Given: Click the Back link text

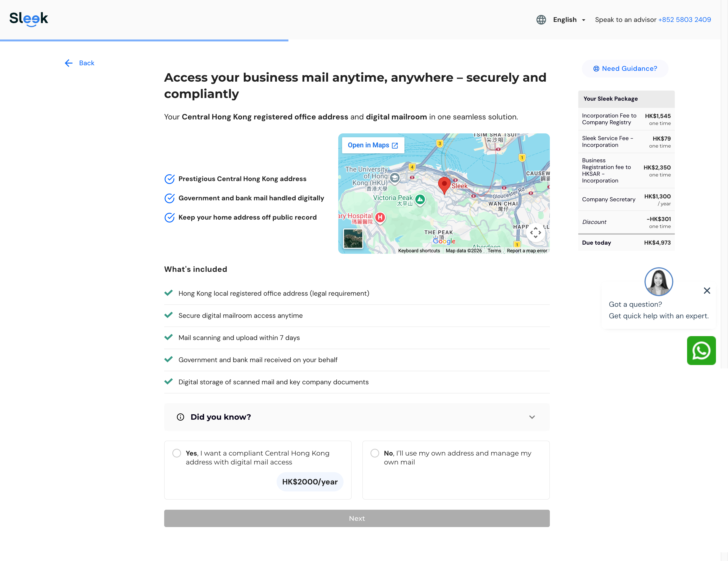Looking at the screenshot, I should [x=87, y=63].
